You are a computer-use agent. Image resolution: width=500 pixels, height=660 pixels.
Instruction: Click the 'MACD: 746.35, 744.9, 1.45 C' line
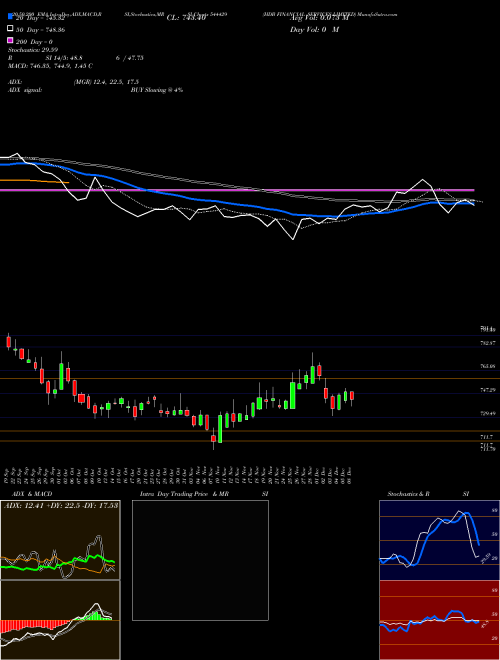(x=50, y=66)
